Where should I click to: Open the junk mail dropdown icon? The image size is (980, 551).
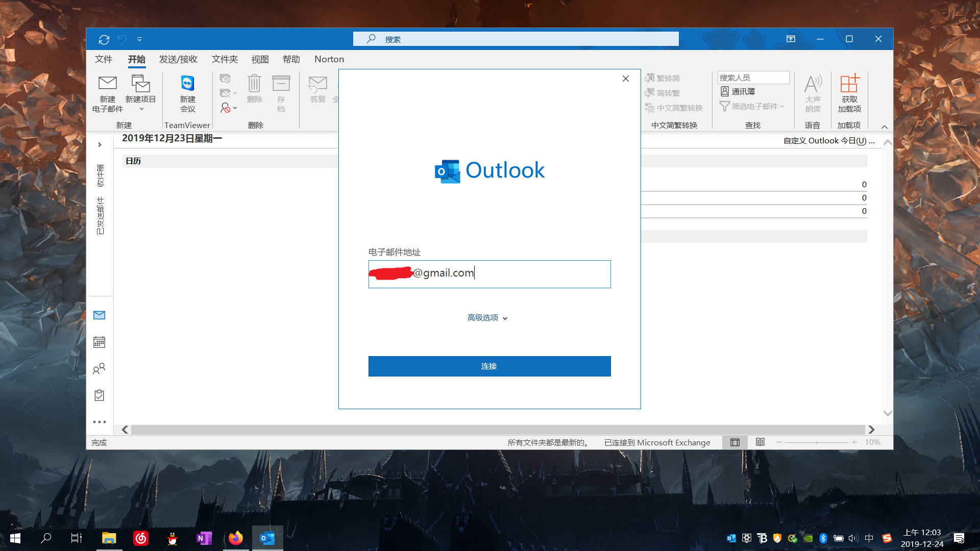(228, 108)
